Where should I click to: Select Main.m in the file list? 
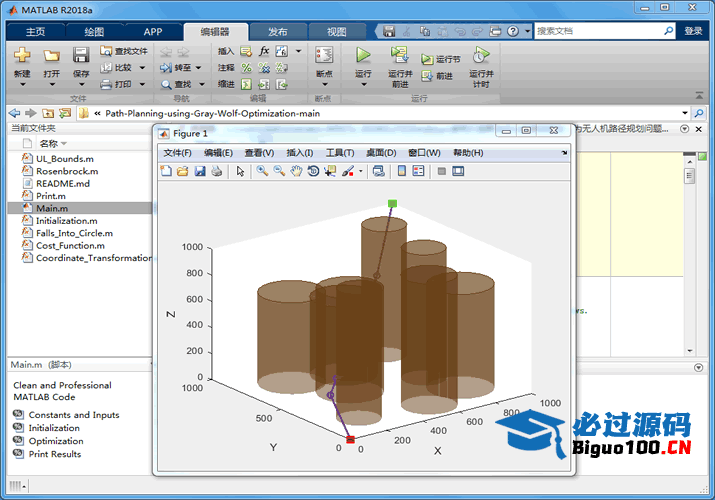[x=52, y=208]
